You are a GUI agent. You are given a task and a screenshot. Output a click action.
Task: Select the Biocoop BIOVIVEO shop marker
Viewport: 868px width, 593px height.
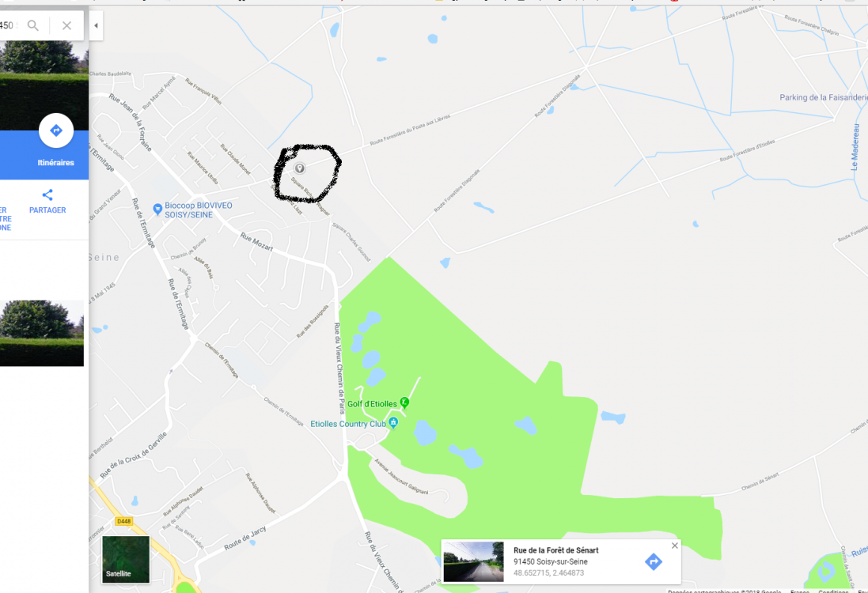click(157, 210)
